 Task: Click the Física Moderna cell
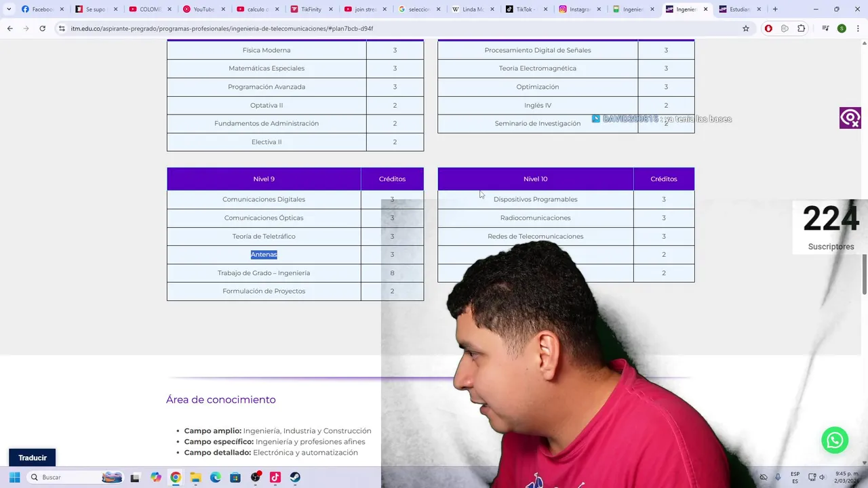pyautogui.click(x=267, y=50)
